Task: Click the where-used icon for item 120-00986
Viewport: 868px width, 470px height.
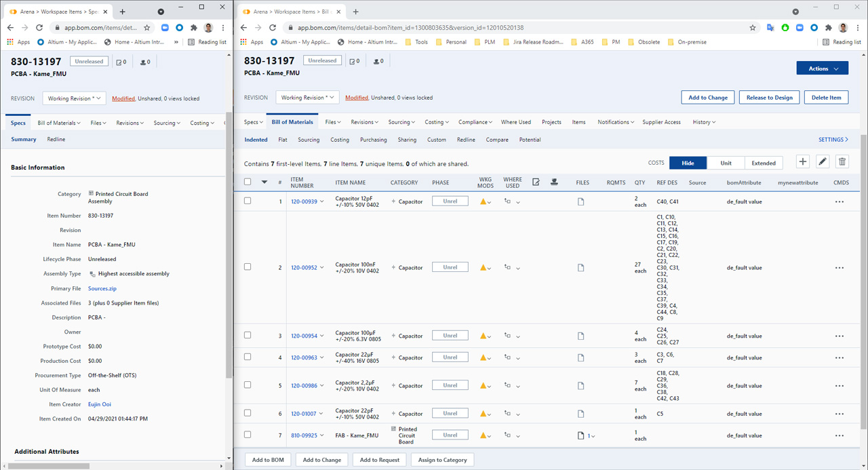Action: point(507,386)
